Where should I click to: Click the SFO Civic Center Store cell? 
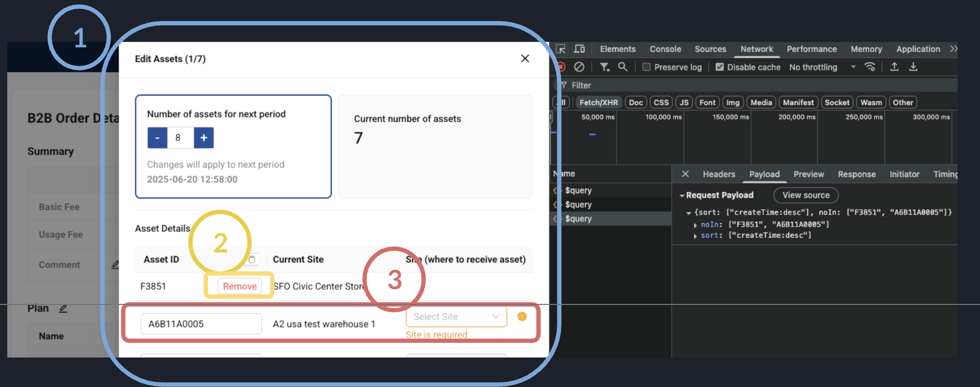click(x=318, y=286)
